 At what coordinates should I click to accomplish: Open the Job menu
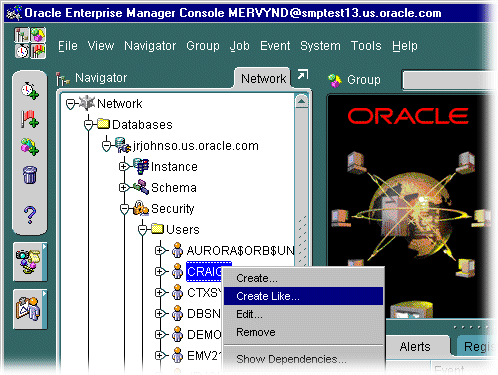click(239, 46)
